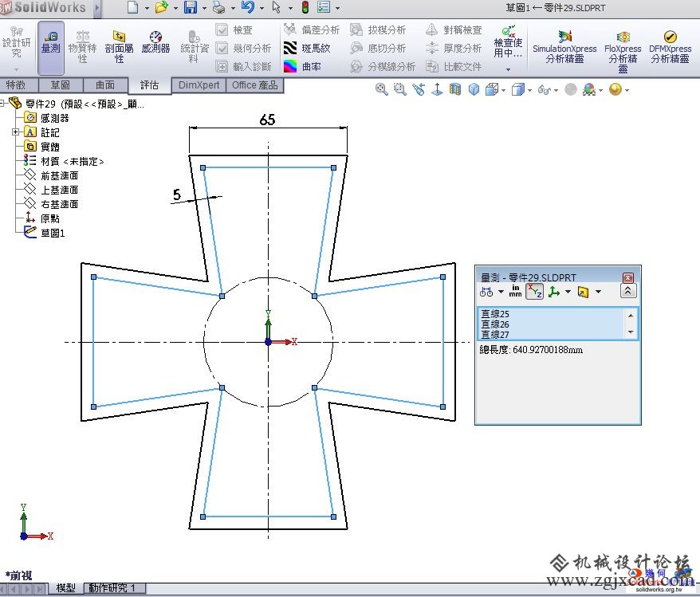
Task: Switch to the 特徵 tab
Action: click(16, 84)
